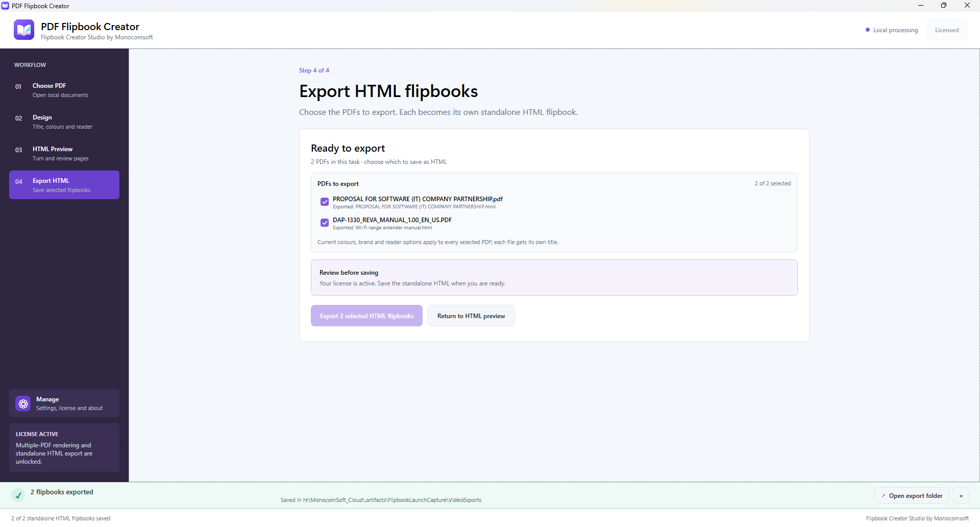
Task: Click title bar app icon
Action: (5, 6)
